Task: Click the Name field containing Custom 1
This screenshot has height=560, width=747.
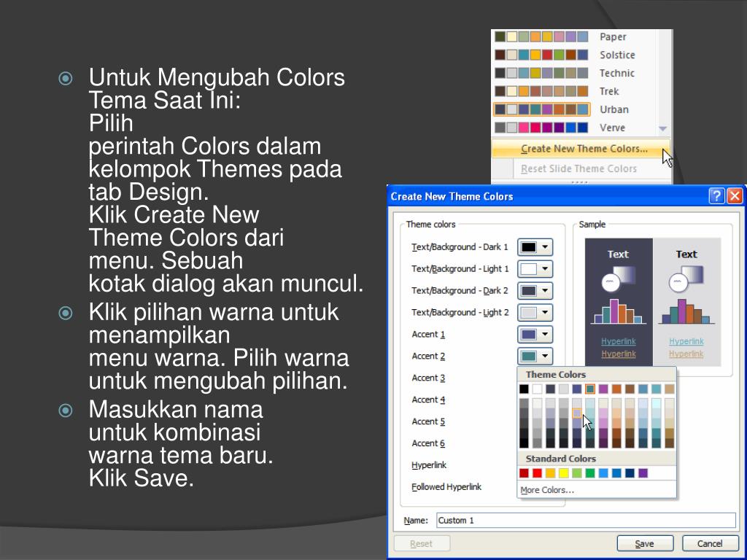Action: click(x=586, y=520)
